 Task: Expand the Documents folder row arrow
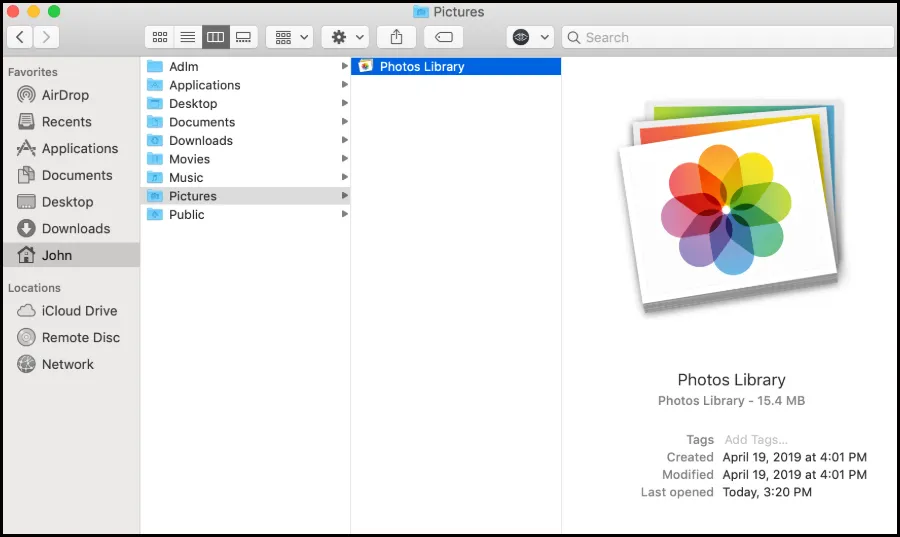(x=344, y=121)
